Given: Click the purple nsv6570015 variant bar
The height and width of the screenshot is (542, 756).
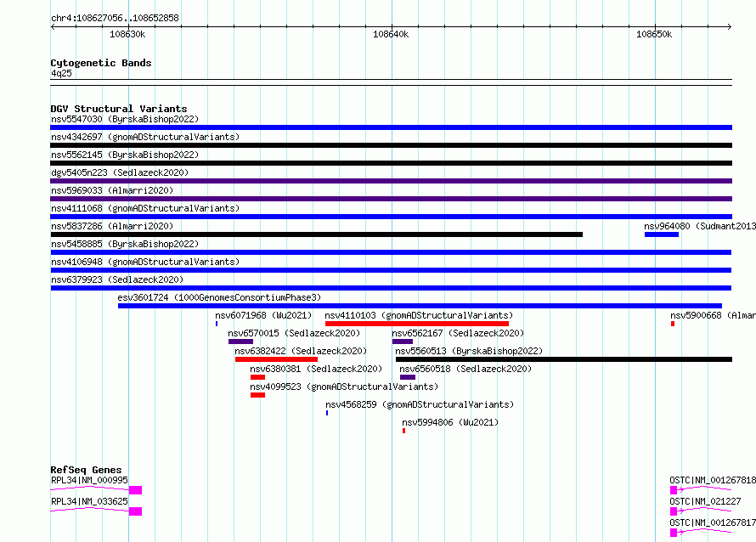Looking at the screenshot, I should tap(240, 342).
